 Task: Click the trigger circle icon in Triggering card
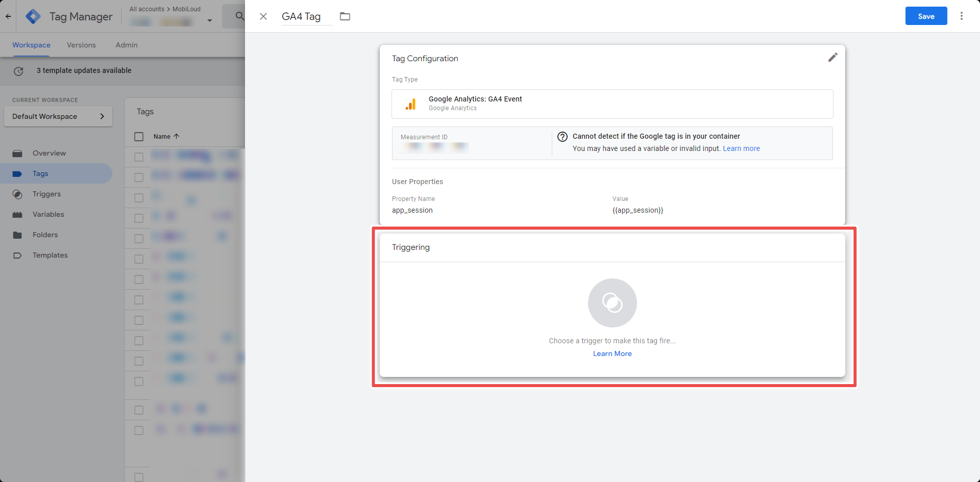click(612, 303)
